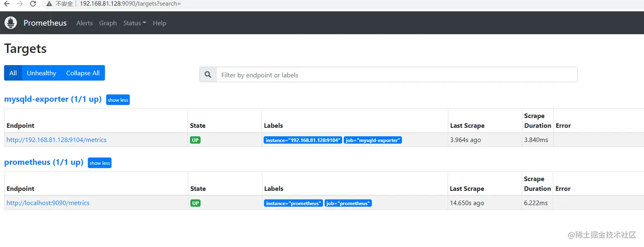Collapse the mysqld-exporter group with show less
The image size is (644, 247).
pyautogui.click(x=118, y=100)
